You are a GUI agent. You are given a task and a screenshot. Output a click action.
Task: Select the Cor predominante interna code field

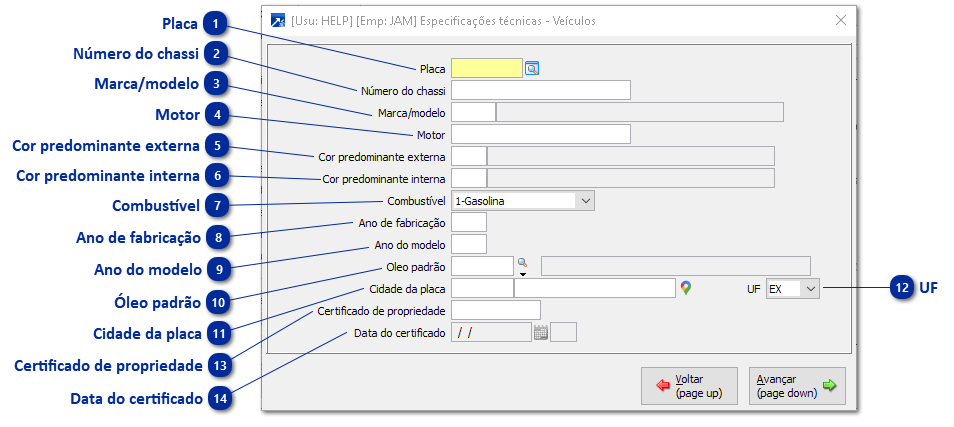[x=469, y=178]
